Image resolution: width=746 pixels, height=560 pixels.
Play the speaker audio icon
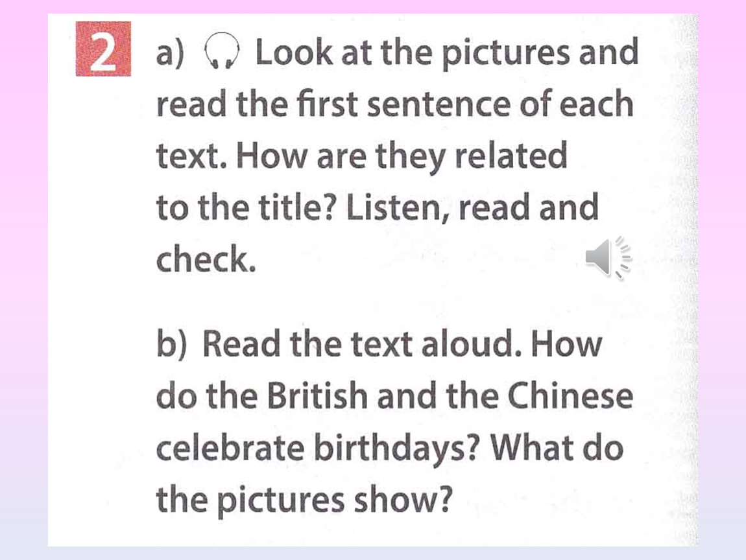pyautogui.click(x=608, y=257)
